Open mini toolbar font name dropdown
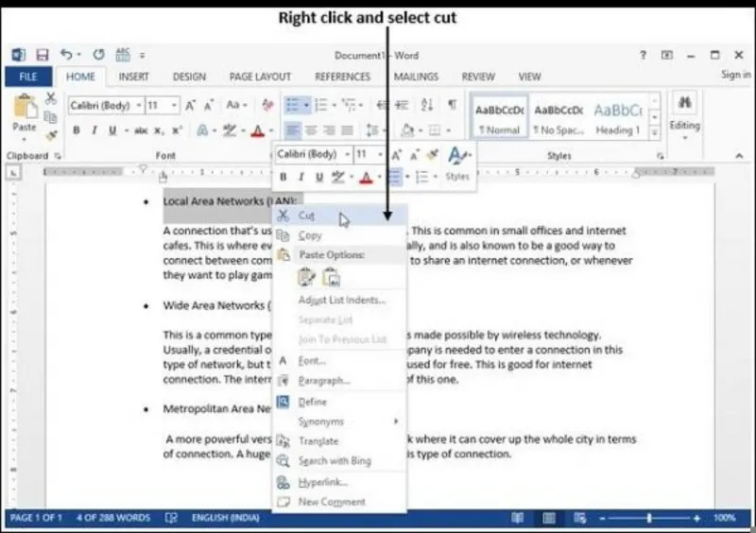 coord(347,154)
